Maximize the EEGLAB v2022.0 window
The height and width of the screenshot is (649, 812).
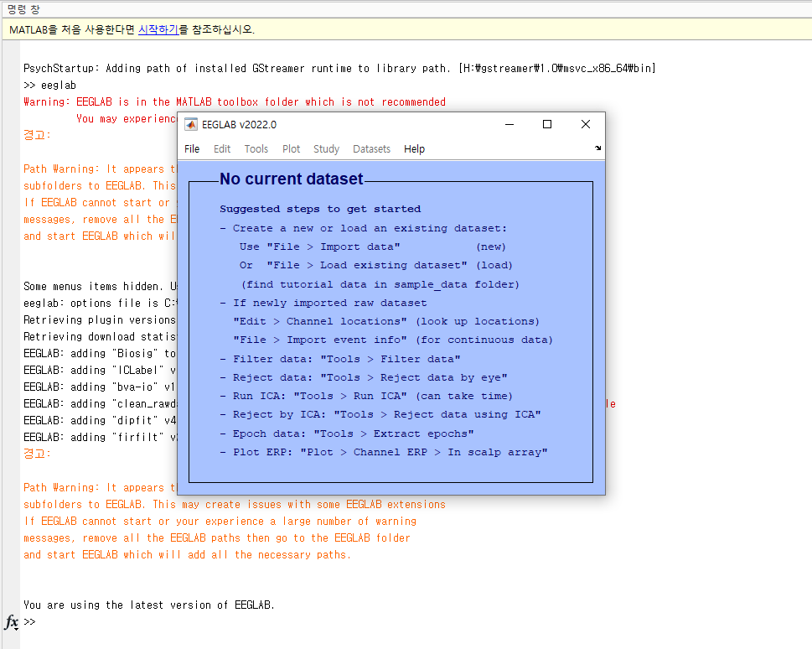coord(547,124)
